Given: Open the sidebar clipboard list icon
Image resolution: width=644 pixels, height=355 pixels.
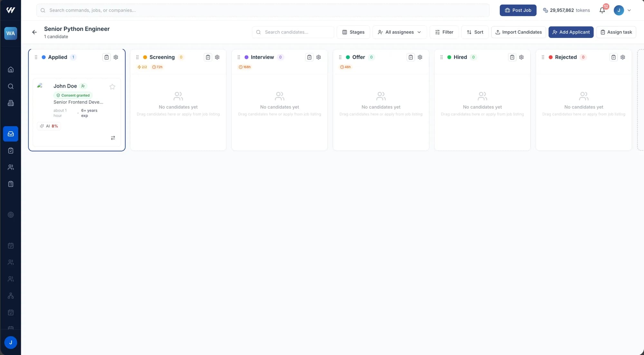Looking at the screenshot, I should tap(11, 184).
